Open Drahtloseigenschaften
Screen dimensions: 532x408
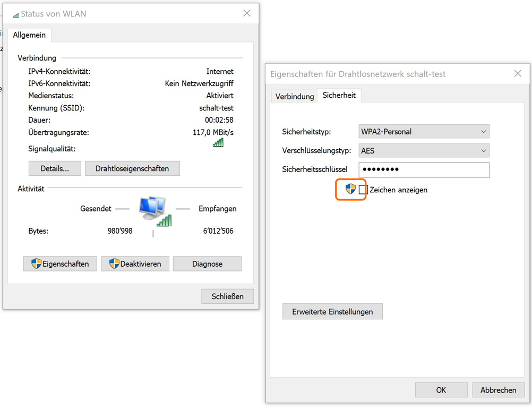(x=132, y=168)
